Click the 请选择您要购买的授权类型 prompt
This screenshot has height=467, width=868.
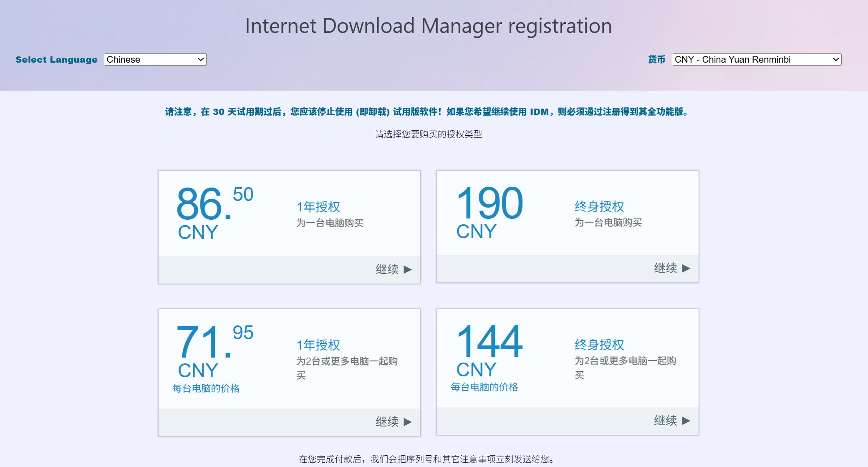(429, 134)
